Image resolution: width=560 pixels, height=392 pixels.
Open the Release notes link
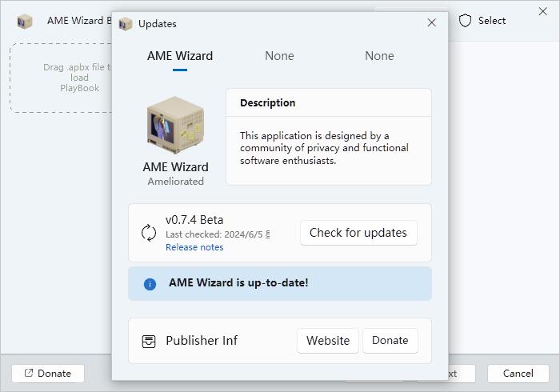tap(194, 247)
